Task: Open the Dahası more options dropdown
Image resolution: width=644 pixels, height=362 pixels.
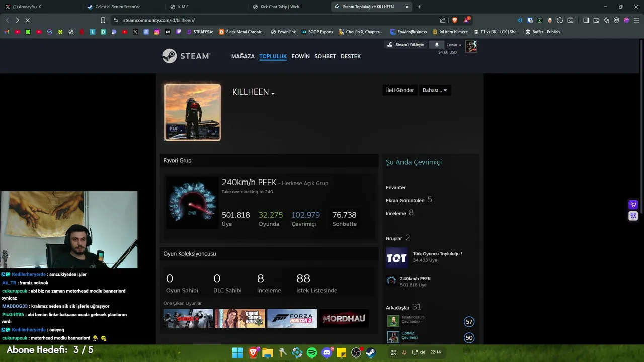Action: pyautogui.click(x=434, y=90)
